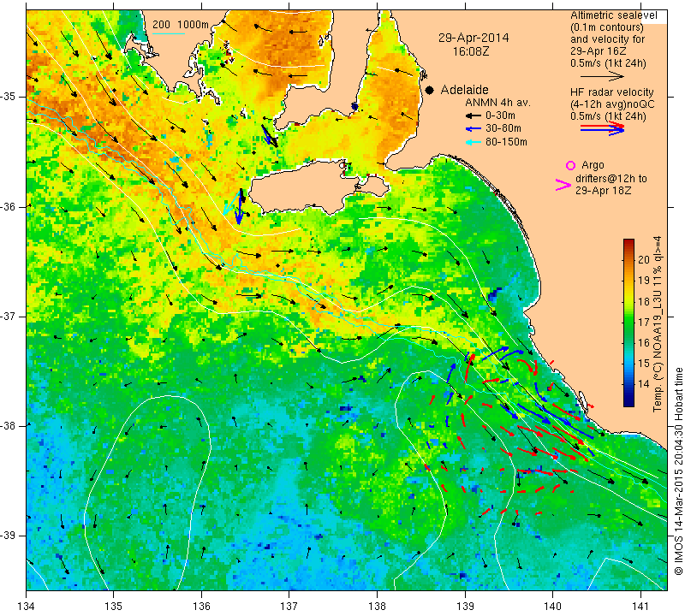
Task: Click the '0-30m' depth label
Action: (x=500, y=115)
